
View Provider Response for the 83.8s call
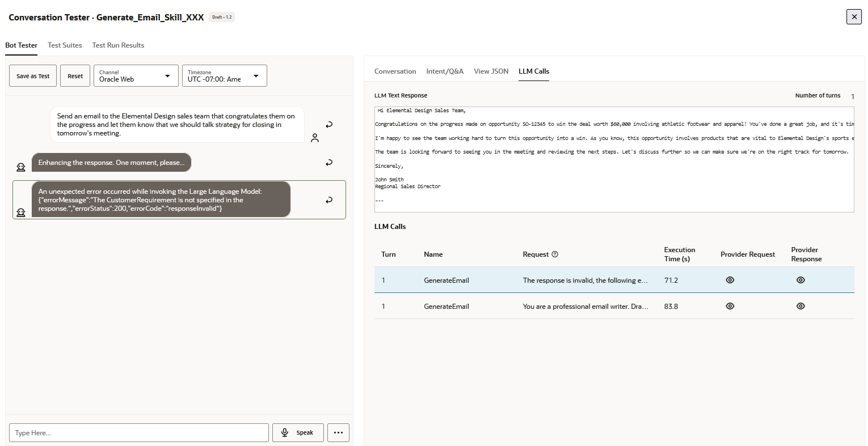pos(800,306)
